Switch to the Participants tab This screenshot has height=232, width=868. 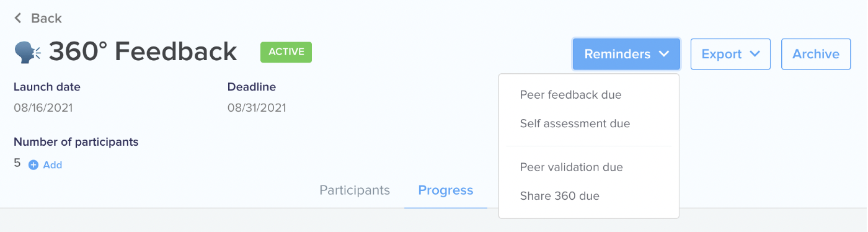coord(355,190)
